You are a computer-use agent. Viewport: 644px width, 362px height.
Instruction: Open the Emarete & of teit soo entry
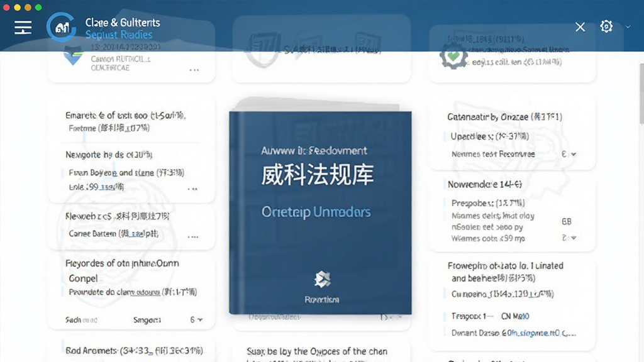pos(126,116)
